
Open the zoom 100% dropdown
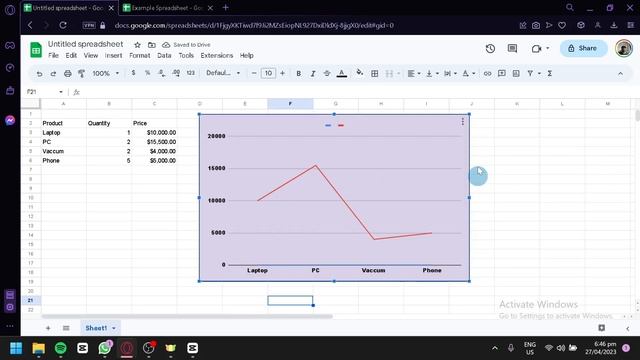(x=106, y=73)
